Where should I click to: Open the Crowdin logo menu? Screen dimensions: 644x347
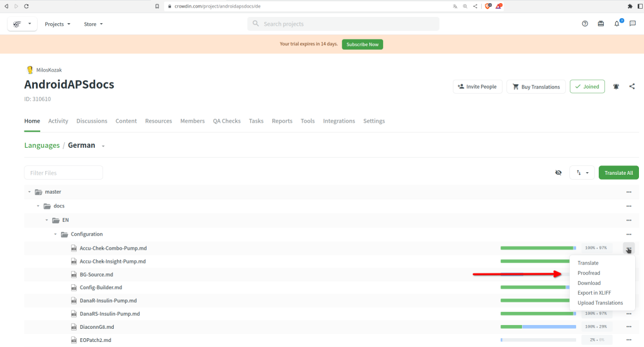tap(22, 24)
